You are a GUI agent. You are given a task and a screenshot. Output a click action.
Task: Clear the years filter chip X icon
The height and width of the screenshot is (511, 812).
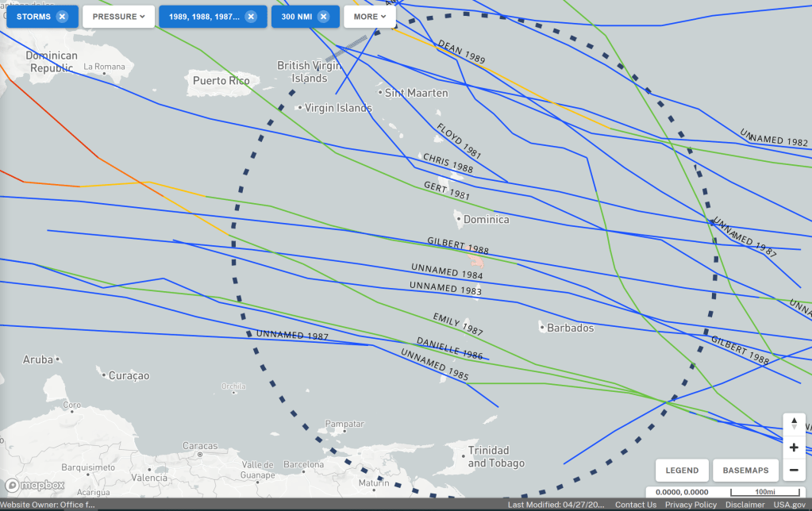(x=251, y=17)
